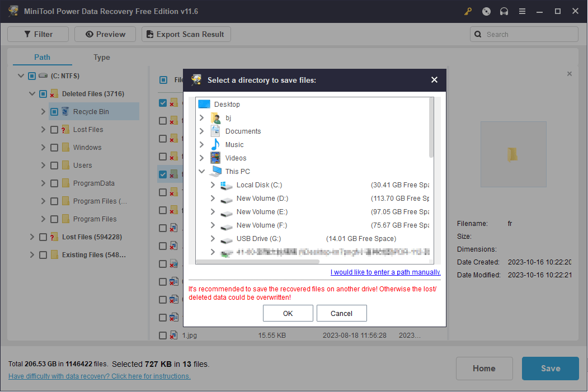Expand the Recycle Bin node

pos(43,112)
